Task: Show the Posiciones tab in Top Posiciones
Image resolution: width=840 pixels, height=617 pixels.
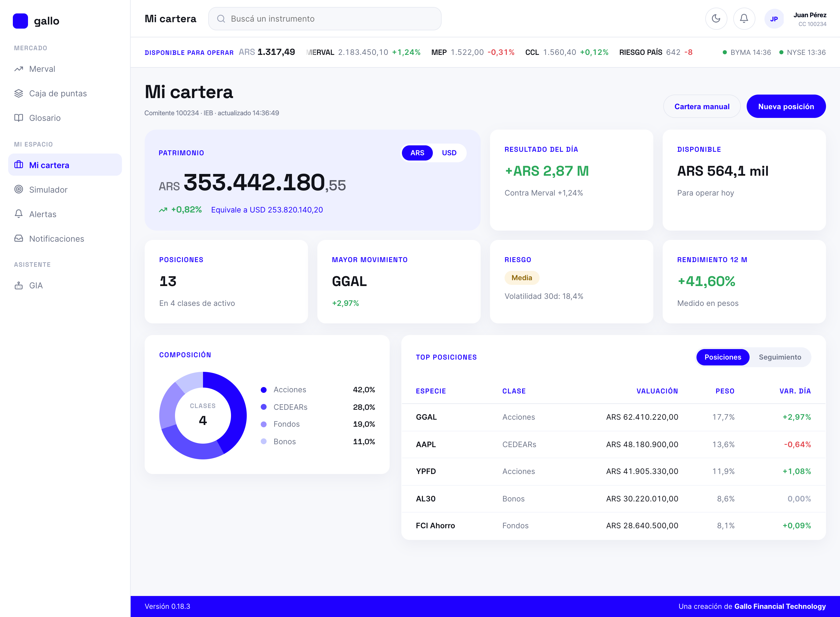Action: point(722,357)
